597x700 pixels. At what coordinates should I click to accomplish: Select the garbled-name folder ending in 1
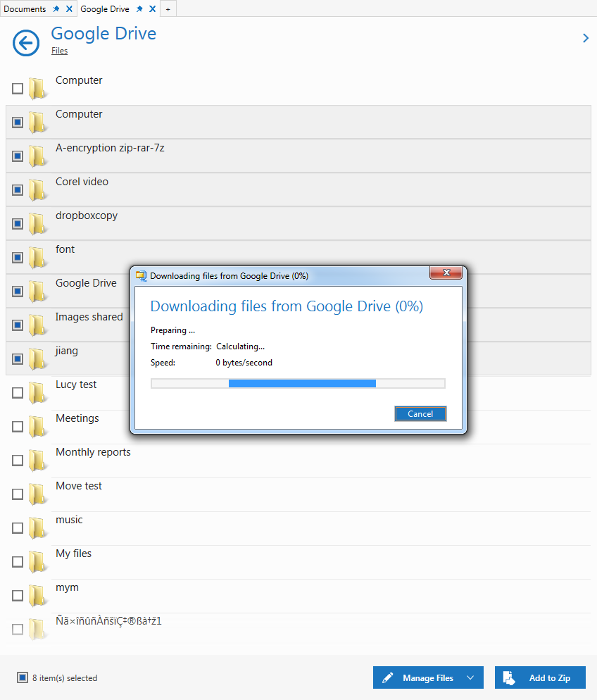coord(108,621)
